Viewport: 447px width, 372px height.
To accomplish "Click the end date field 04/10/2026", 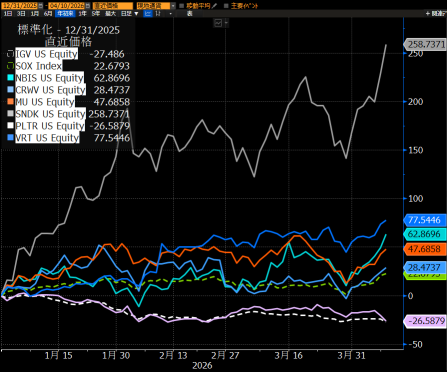I will click(x=67, y=6).
